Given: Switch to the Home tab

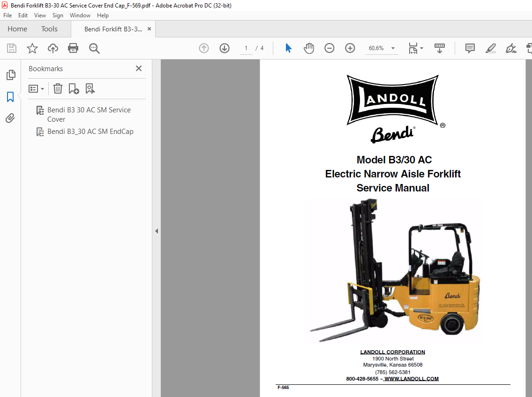Looking at the screenshot, I should click(x=17, y=29).
